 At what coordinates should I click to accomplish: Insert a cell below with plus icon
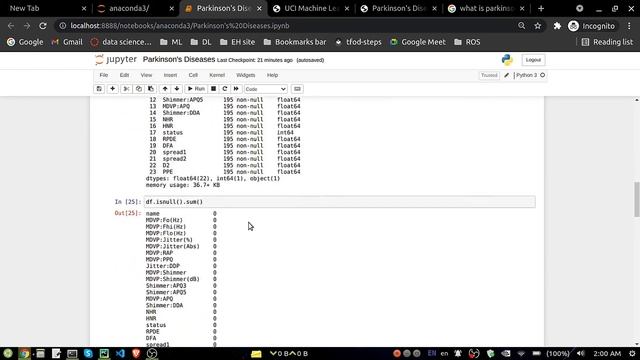pos(112,89)
